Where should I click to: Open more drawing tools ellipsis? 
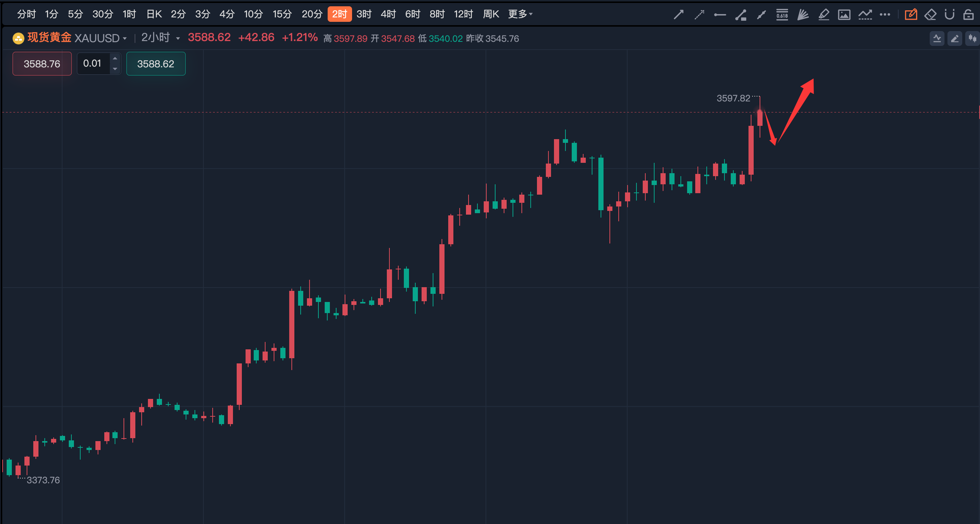(885, 14)
